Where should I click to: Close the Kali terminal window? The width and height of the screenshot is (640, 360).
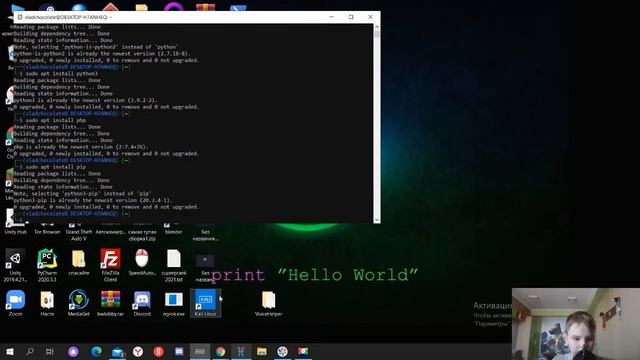pos(370,17)
